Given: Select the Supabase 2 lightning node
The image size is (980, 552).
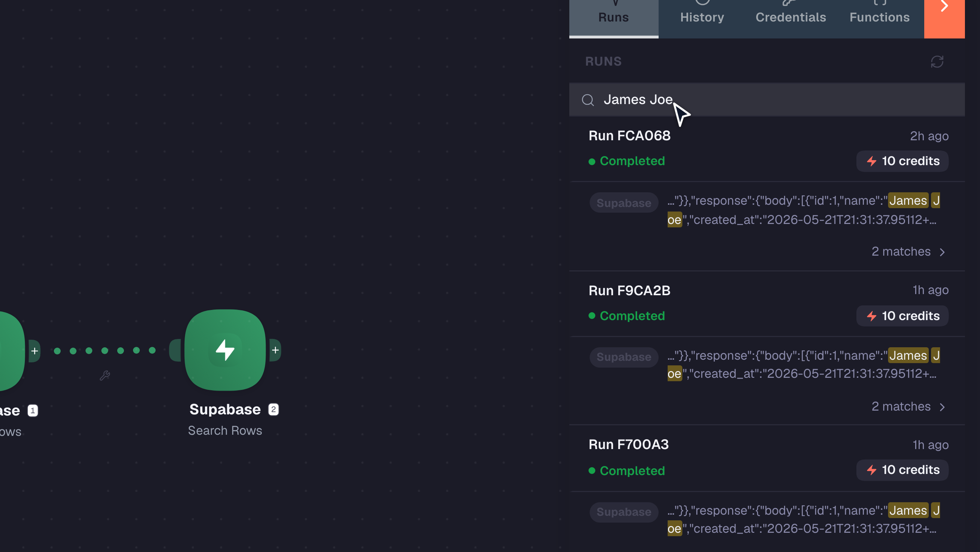Looking at the screenshot, I should click(225, 350).
